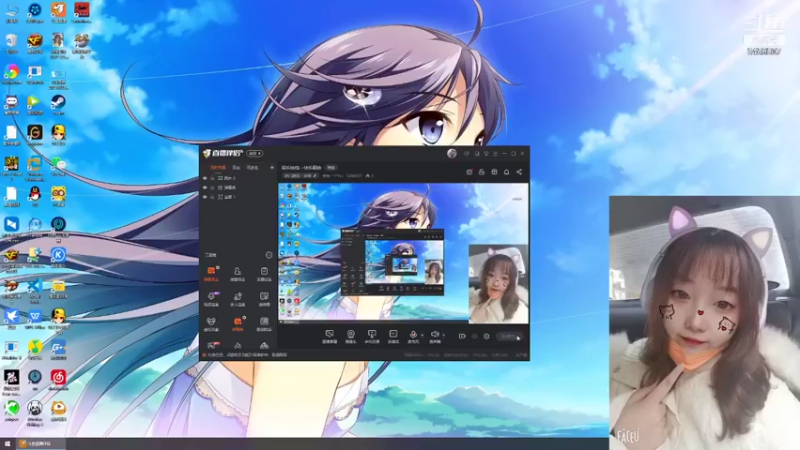Open the user avatar in the title bar
This screenshot has height=450, width=800.
(x=452, y=154)
